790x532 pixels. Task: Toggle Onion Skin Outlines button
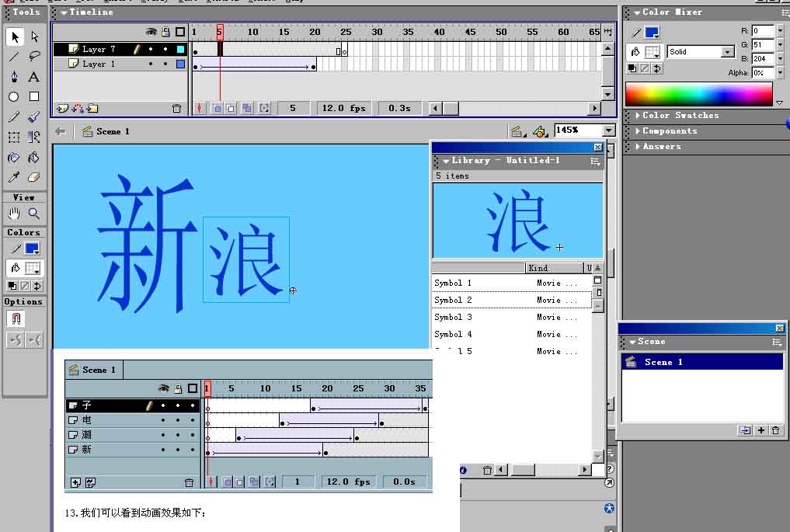pyautogui.click(x=230, y=108)
